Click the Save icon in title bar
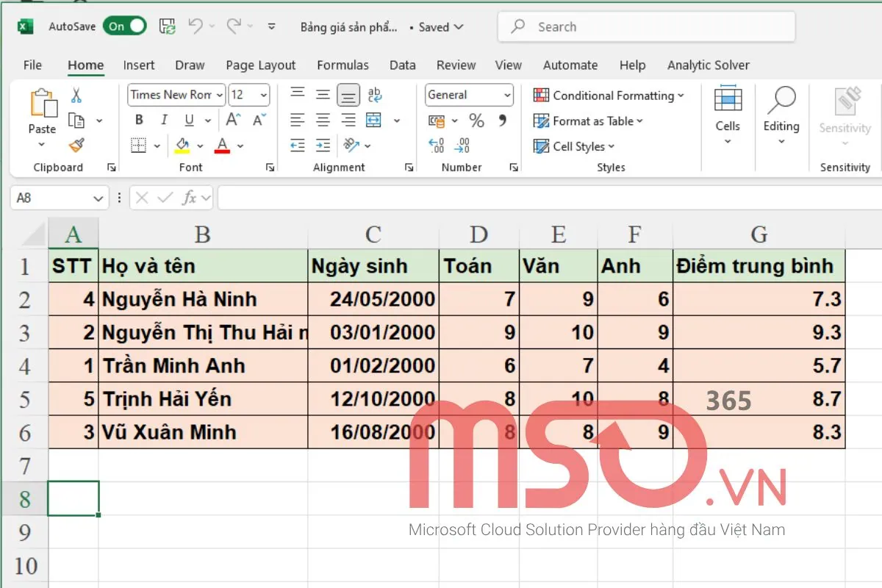Viewport: 882px width, 588px height. click(168, 27)
